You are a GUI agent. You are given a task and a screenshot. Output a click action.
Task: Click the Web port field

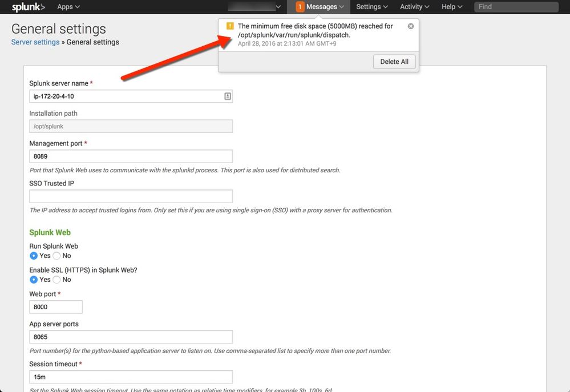(56, 307)
